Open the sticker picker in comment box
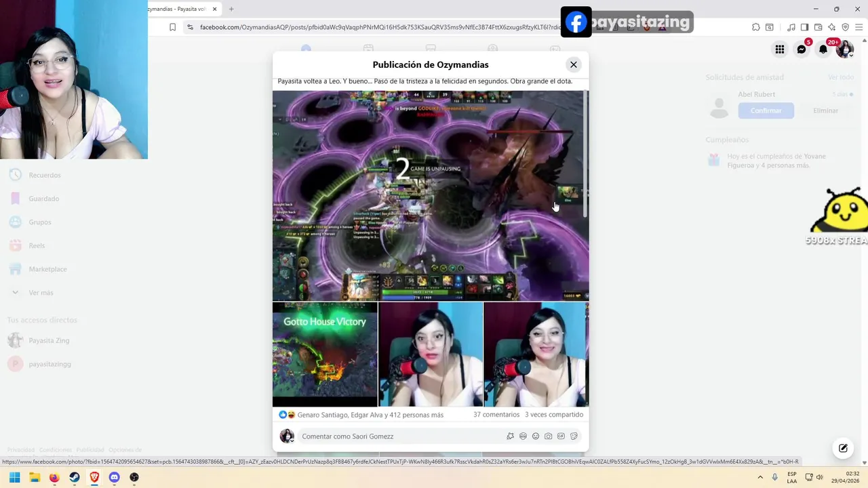This screenshot has height=488, width=868. coord(574,436)
